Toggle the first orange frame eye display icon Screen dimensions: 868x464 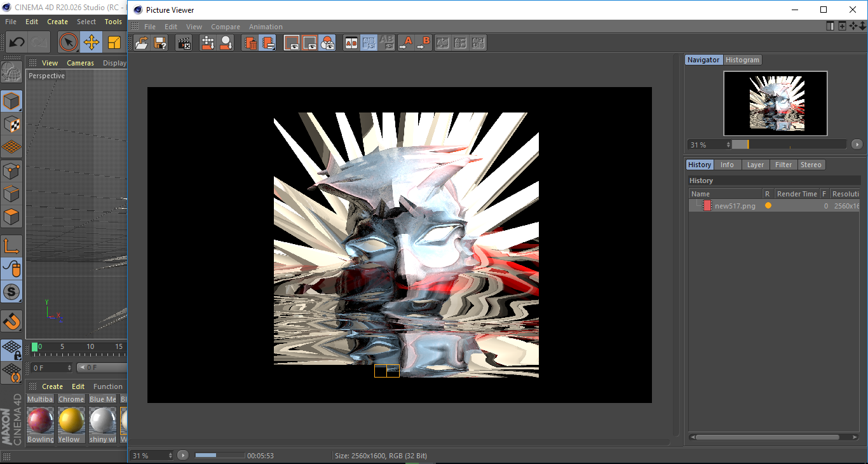point(292,43)
